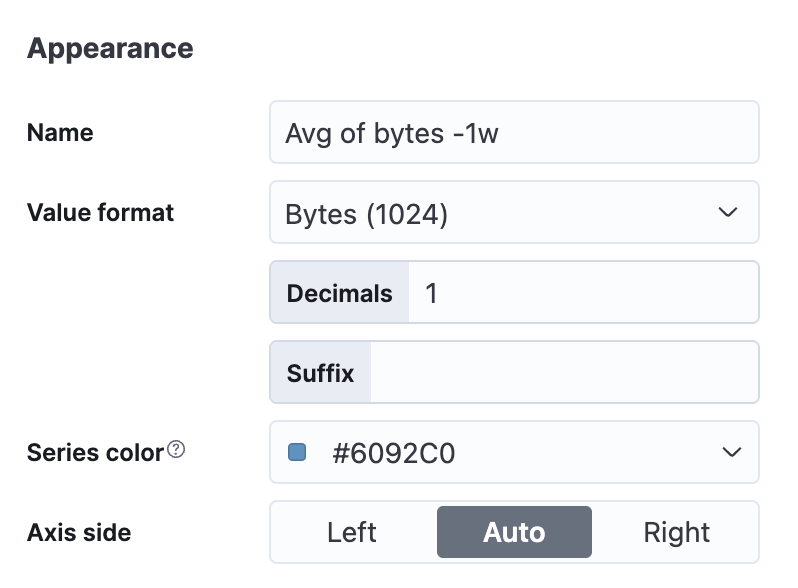Click the Series color help question-mark icon
The height and width of the screenshot is (588, 798).
tap(176, 450)
